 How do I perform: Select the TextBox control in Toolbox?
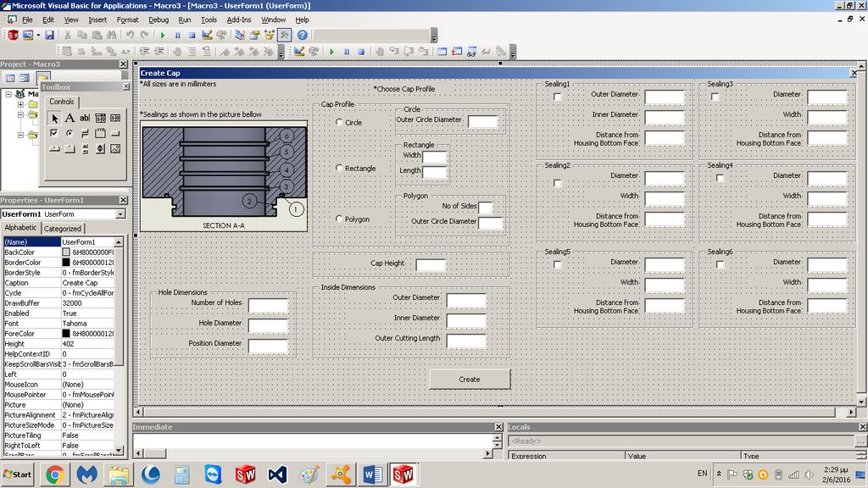pyautogui.click(x=85, y=118)
